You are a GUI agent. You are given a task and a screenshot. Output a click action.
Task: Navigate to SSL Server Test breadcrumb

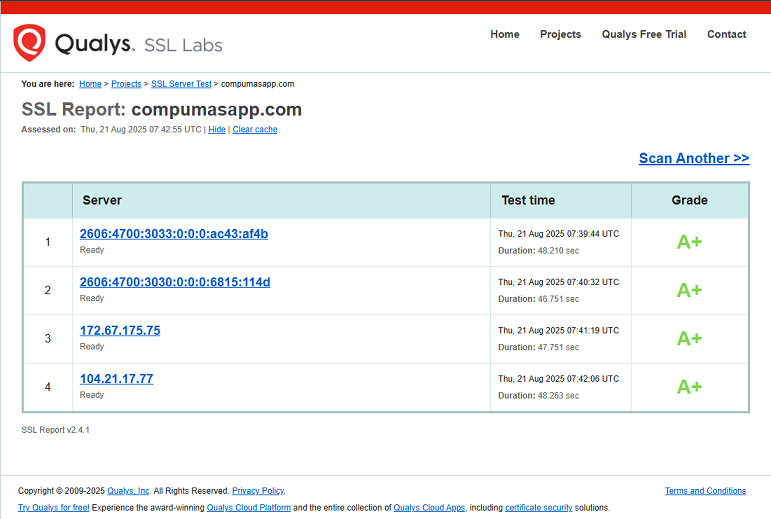pyautogui.click(x=181, y=84)
